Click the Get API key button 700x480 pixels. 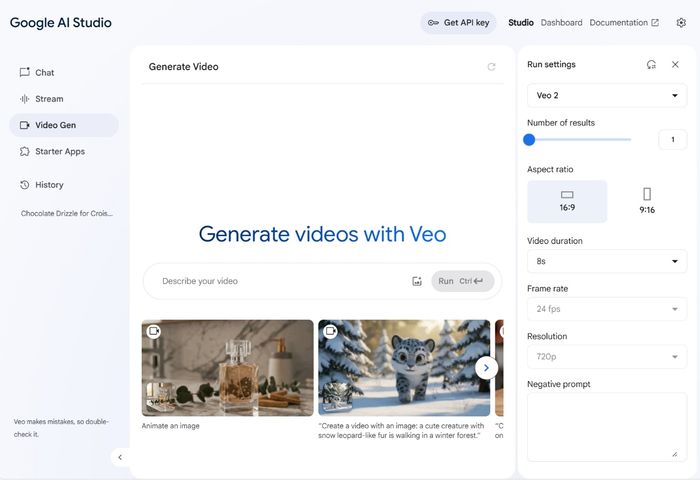coord(458,23)
